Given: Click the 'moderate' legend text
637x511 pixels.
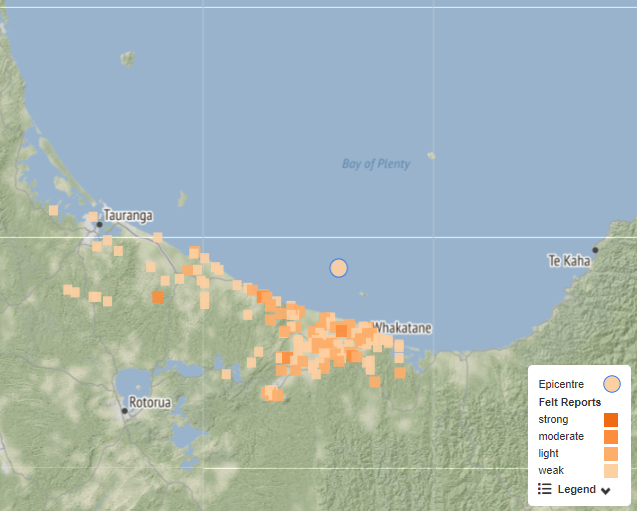Looking at the screenshot, I should pos(561,436).
